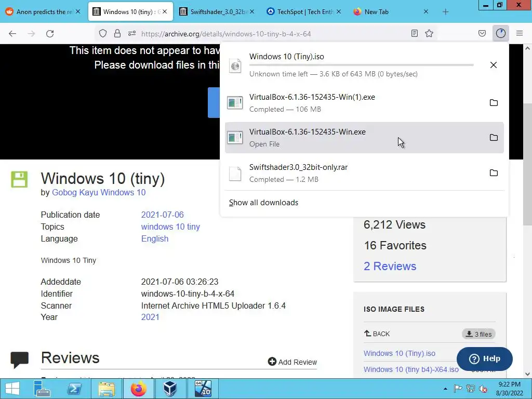The width and height of the screenshot is (532, 399).
Task: Launch PowerShell from taskbar
Action: (74, 389)
